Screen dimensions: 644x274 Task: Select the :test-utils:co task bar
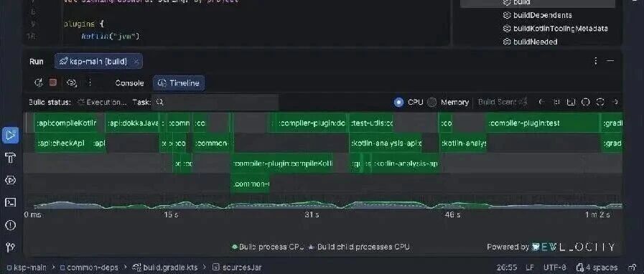[x=372, y=123]
